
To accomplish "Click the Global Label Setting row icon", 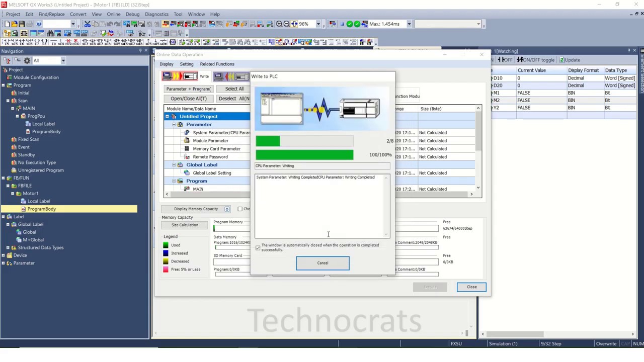I will tap(187, 173).
